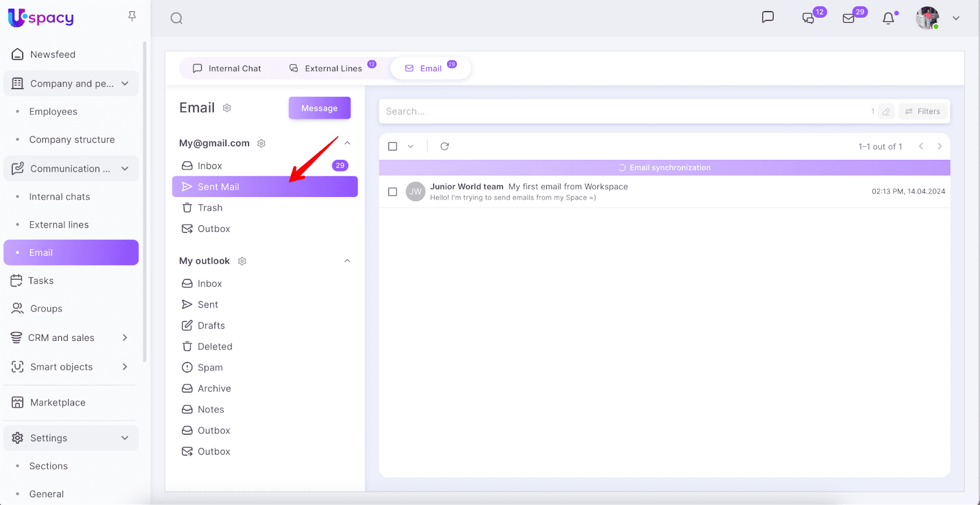Open settings gear next to My@gmail.com

(262, 143)
